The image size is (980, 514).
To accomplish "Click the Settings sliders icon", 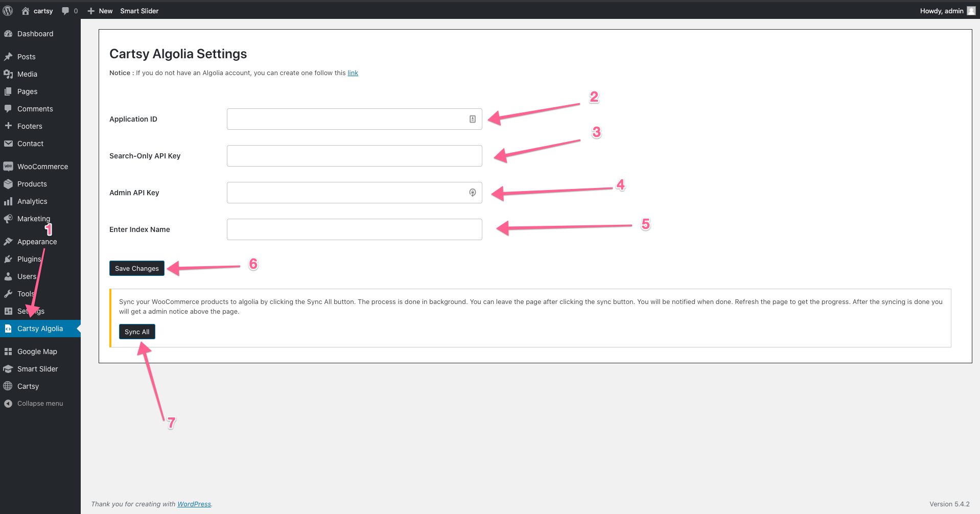I will [x=8, y=311].
